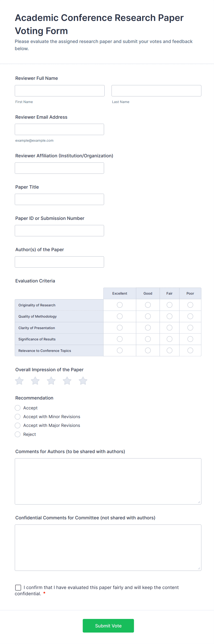Viewport: 214px width, 644px height.
Task: Mark Originality of Research as Excellent
Action: (x=120, y=305)
